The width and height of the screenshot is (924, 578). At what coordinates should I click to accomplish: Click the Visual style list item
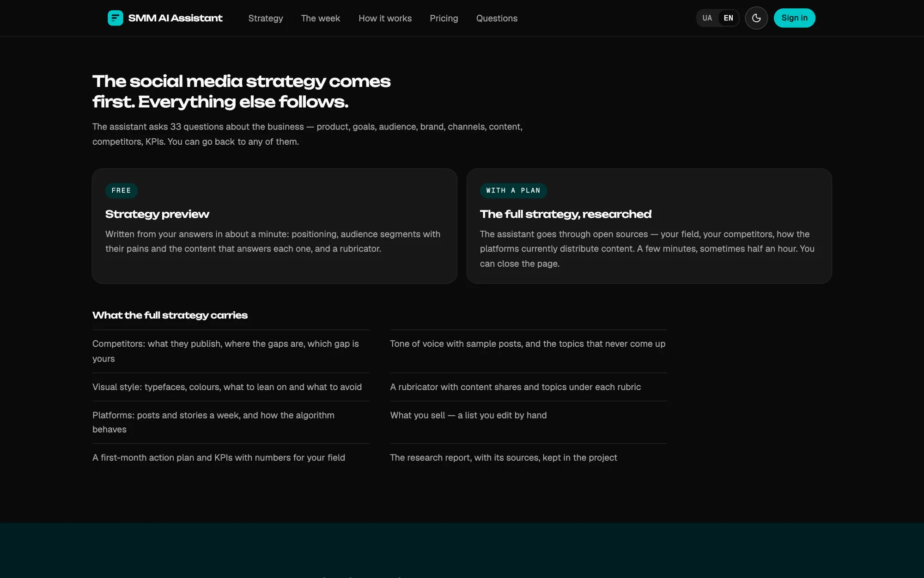point(227,387)
